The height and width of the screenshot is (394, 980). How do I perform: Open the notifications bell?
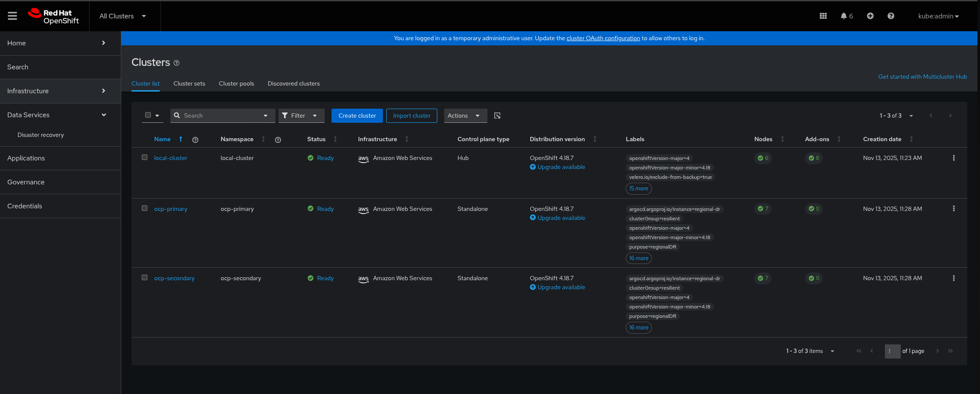point(844,16)
